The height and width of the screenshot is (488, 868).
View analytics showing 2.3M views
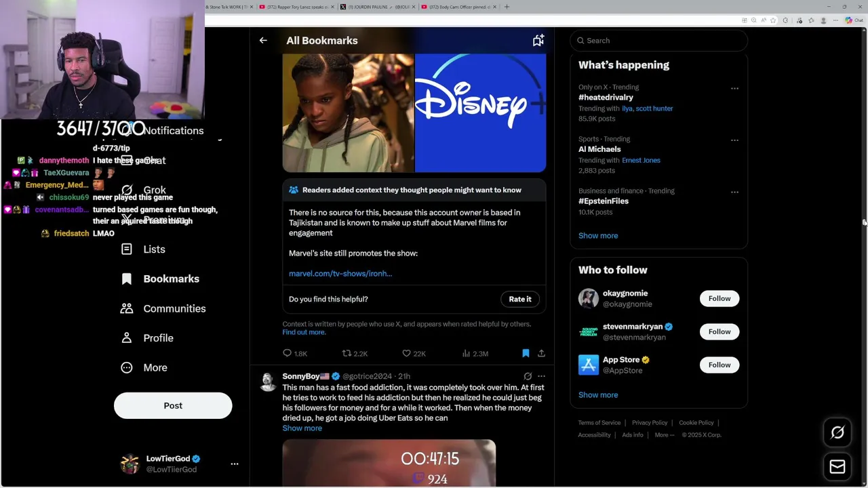(475, 353)
